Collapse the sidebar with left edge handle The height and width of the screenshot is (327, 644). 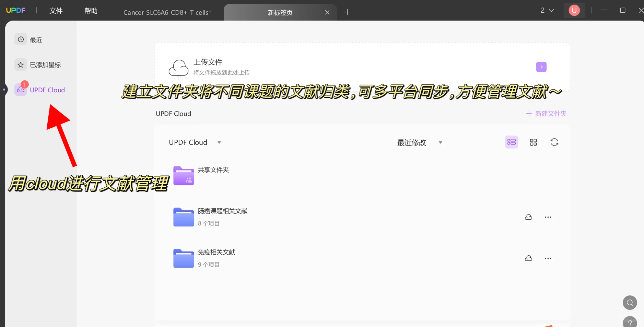coord(4,90)
